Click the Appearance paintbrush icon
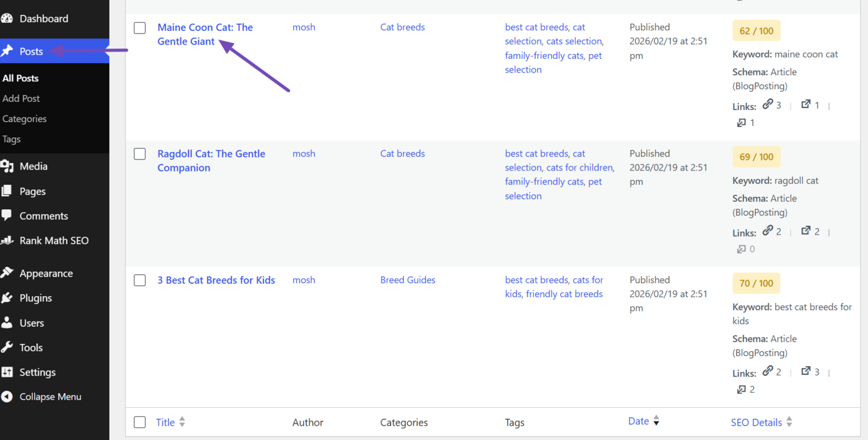The width and height of the screenshot is (868, 440). pyautogui.click(x=7, y=273)
